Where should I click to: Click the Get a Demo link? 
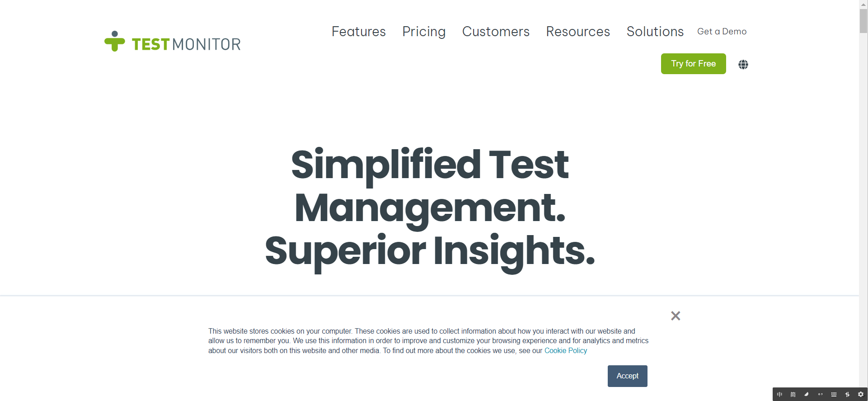point(722,32)
